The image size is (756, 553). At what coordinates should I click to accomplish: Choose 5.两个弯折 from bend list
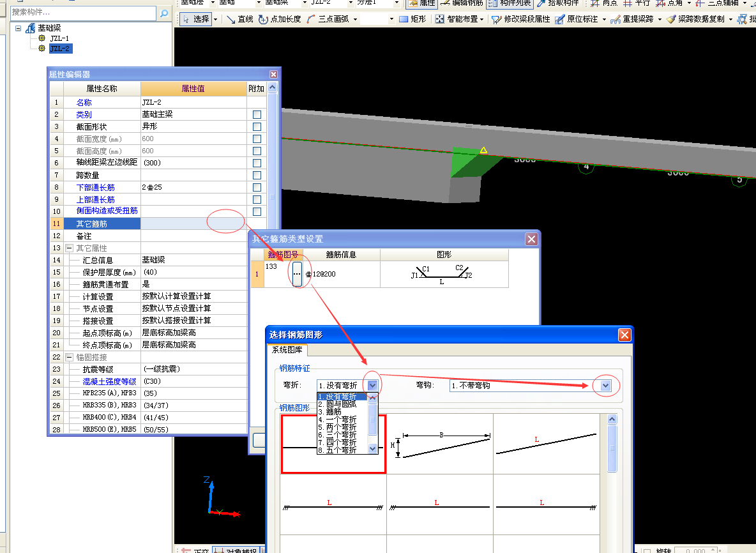coord(342,427)
